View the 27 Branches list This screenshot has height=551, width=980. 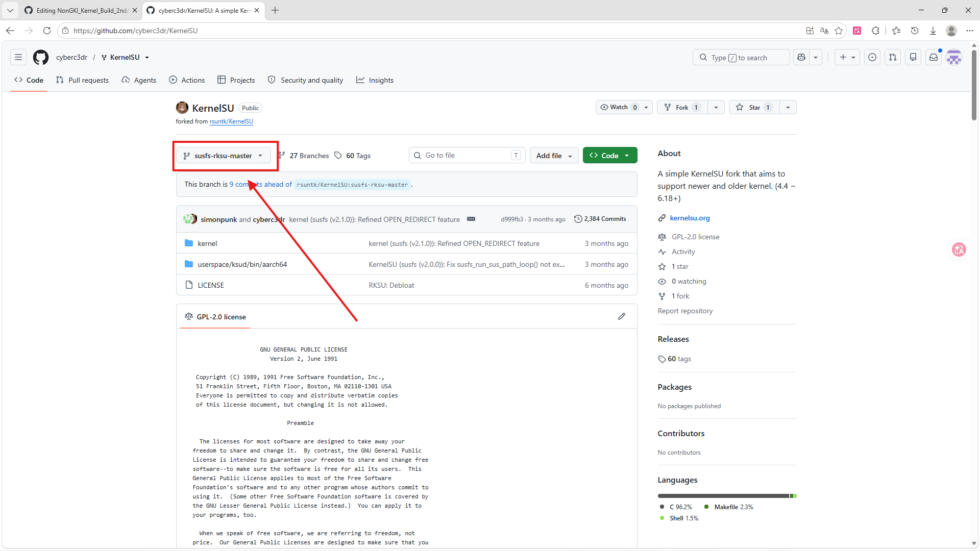pyautogui.click(x=304, y=156)
